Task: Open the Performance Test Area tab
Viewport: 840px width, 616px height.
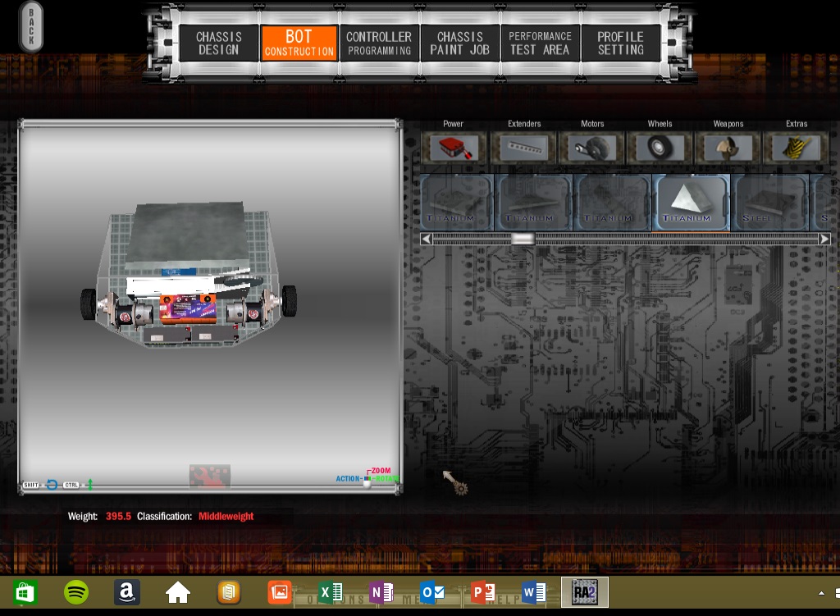Action: [540, 43]
